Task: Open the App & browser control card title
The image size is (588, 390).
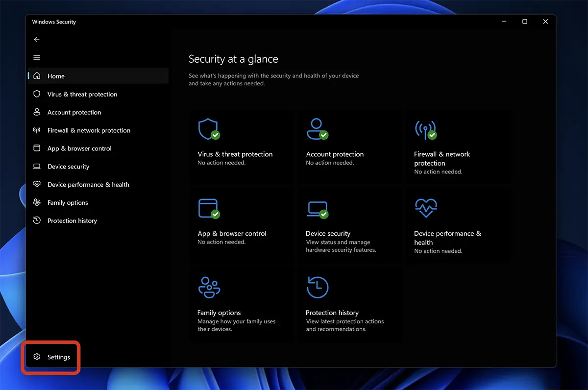Action: pyautogui.click(x=232, y=233)
